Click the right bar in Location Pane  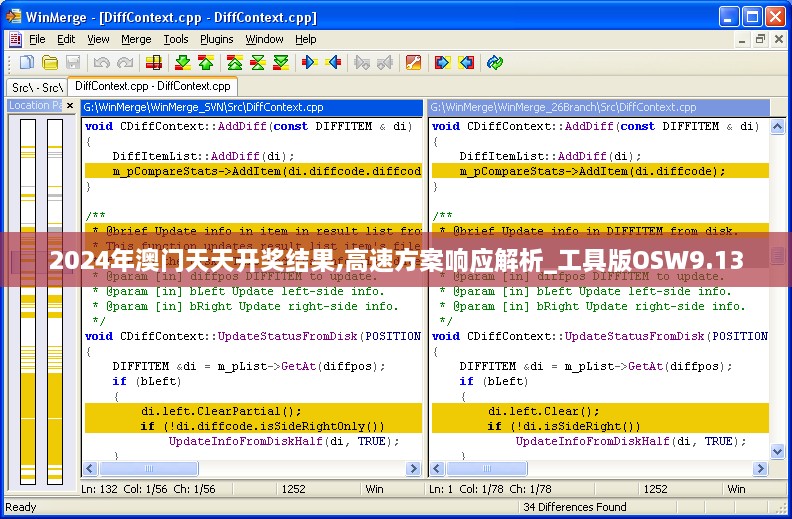click(x=55, y=301)
